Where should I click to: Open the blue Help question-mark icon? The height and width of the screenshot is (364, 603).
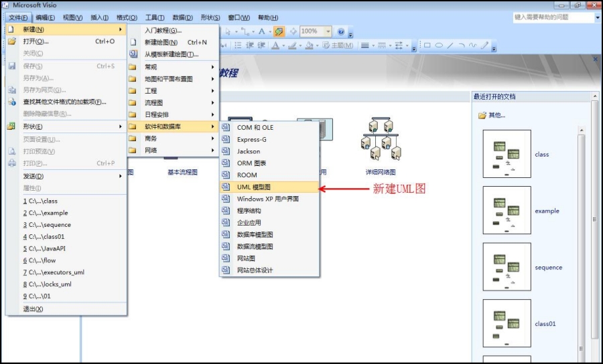point(341,31)
